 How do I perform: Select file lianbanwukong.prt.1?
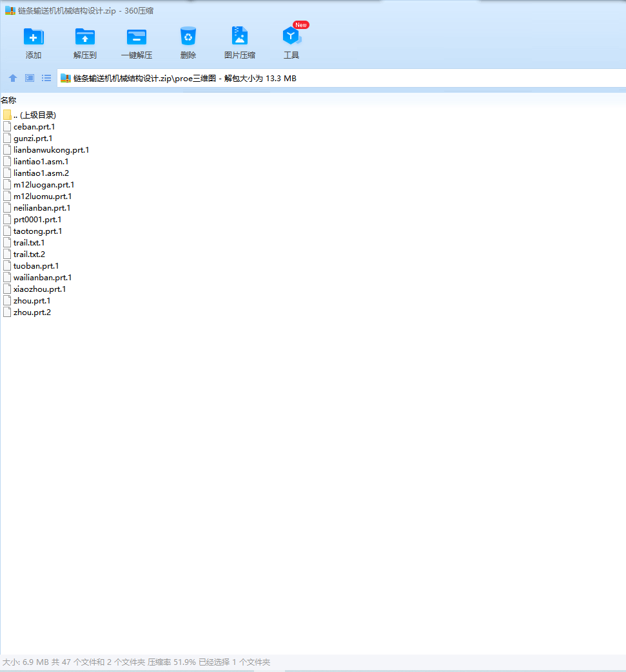pos(52,150)
